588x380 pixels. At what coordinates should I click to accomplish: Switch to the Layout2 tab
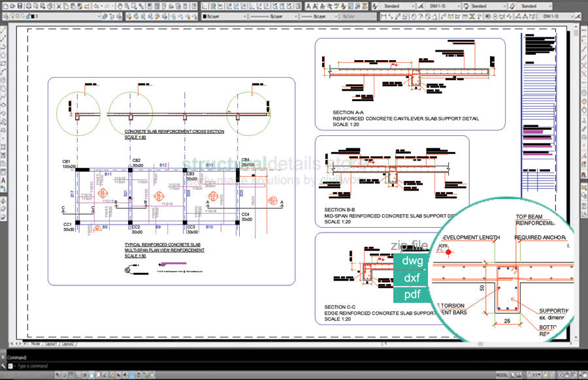[x=67, y=343]
